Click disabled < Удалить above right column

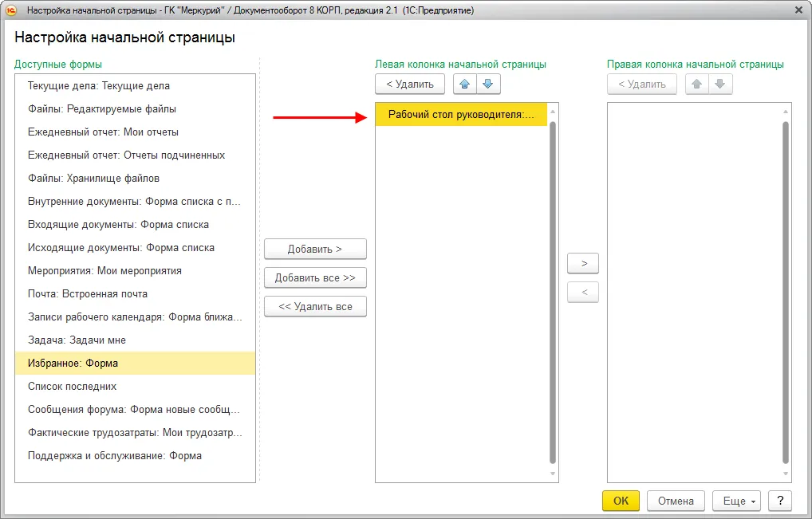click(x=642, y=84)
